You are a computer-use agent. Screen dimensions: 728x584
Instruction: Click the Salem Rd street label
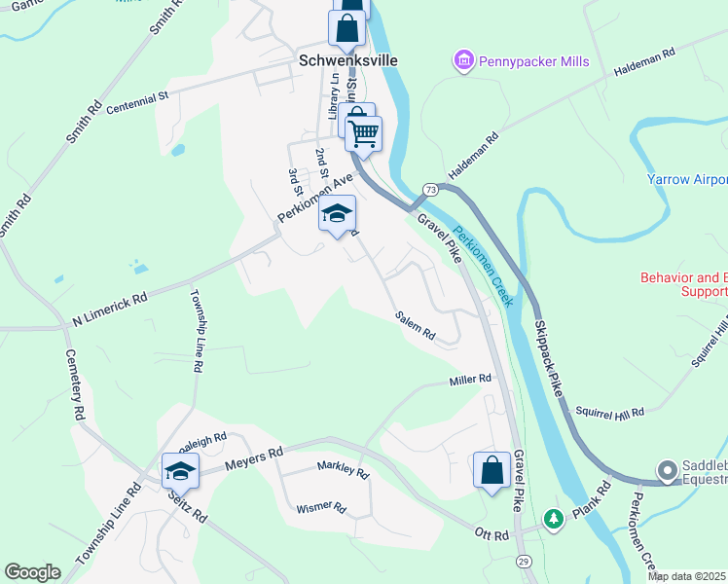(x=416, y=325)
